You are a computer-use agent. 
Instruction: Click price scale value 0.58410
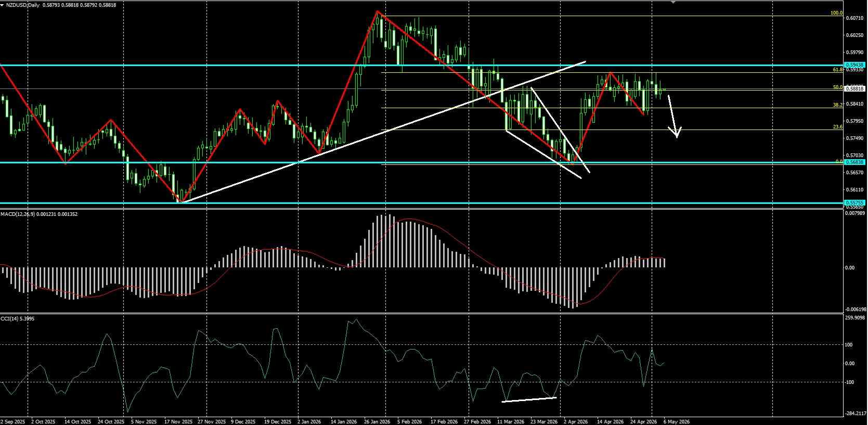(855, 104)
